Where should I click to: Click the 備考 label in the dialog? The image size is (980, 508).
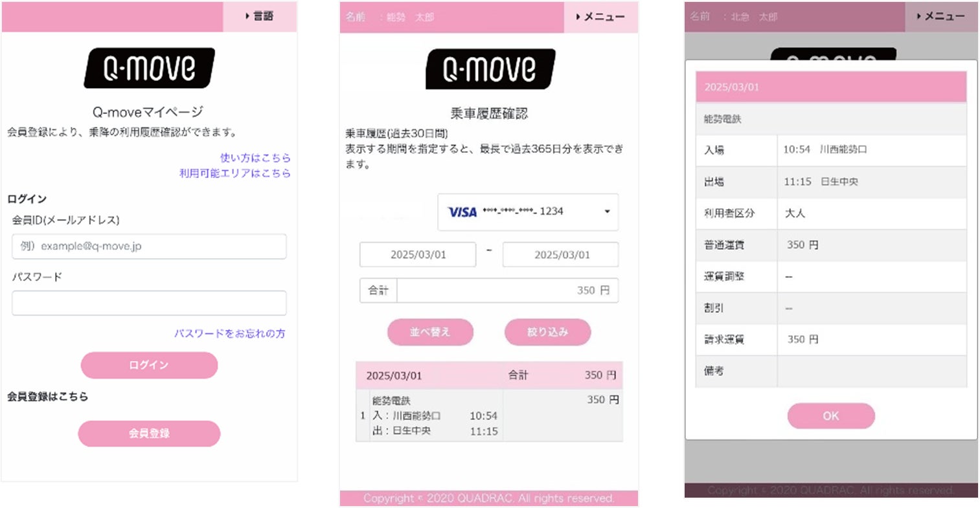(x=714, y=371)
